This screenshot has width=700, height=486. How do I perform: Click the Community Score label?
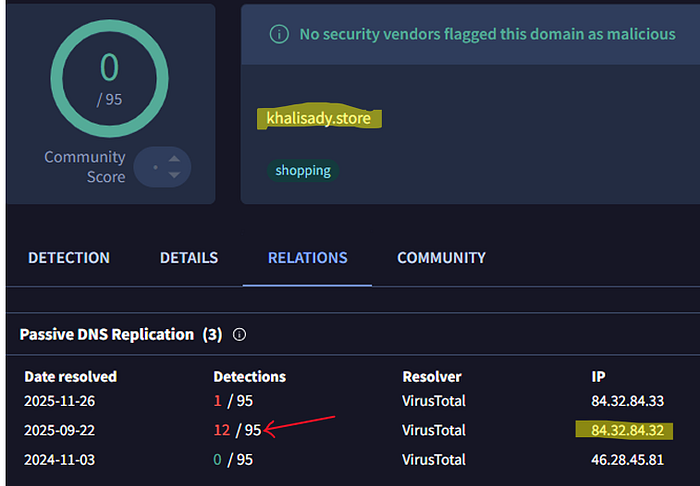(85, 166)
